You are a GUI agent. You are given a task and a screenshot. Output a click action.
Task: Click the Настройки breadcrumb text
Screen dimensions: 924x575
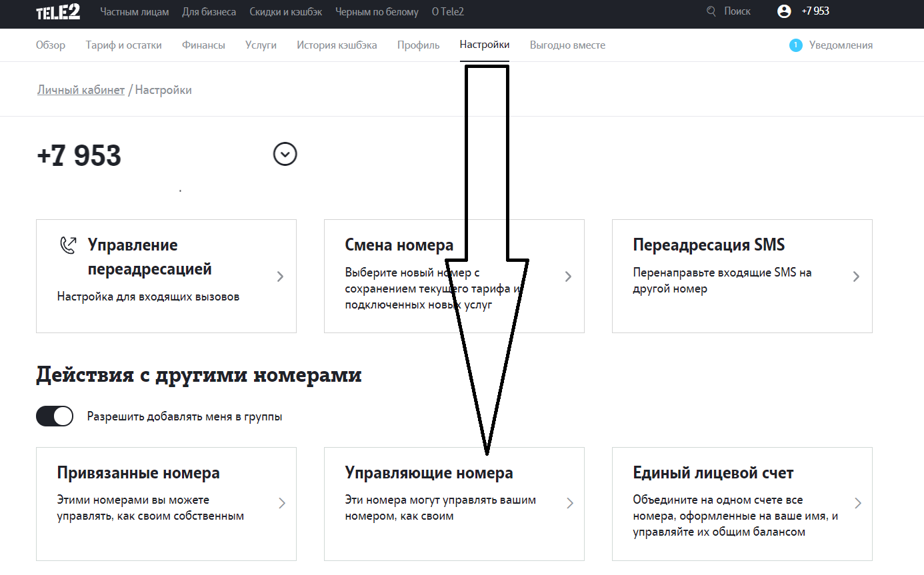point(163,90)
